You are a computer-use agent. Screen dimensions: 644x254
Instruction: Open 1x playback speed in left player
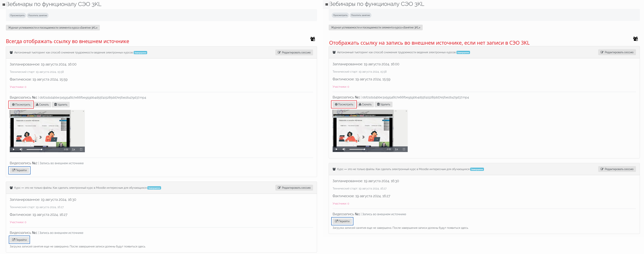coord(74,149)
